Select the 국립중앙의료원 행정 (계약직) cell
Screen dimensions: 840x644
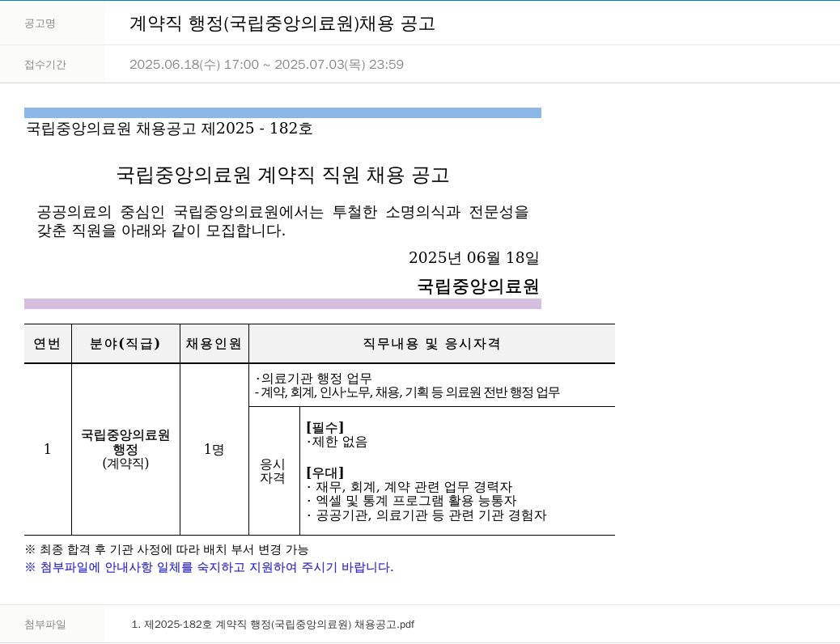[x=125, y=449]
